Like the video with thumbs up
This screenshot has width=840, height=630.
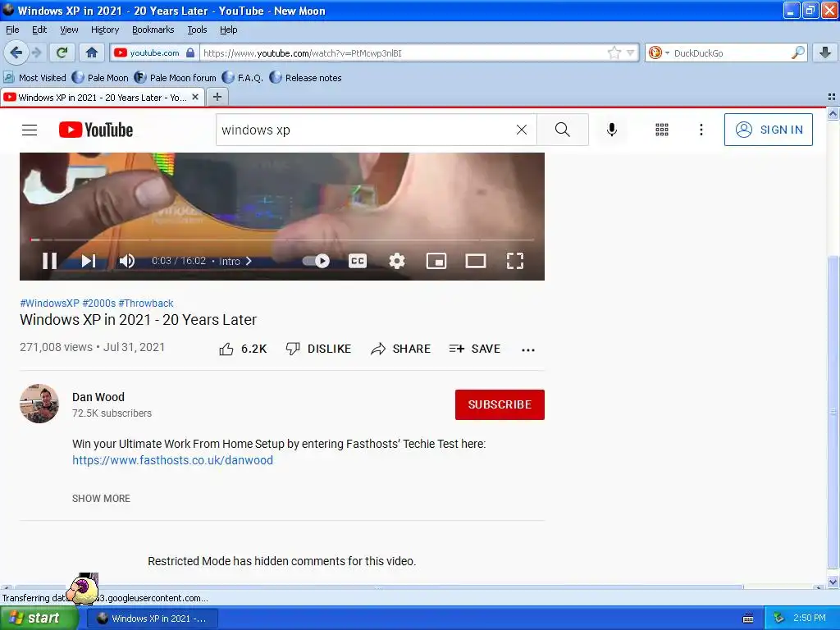pos(243,349)
